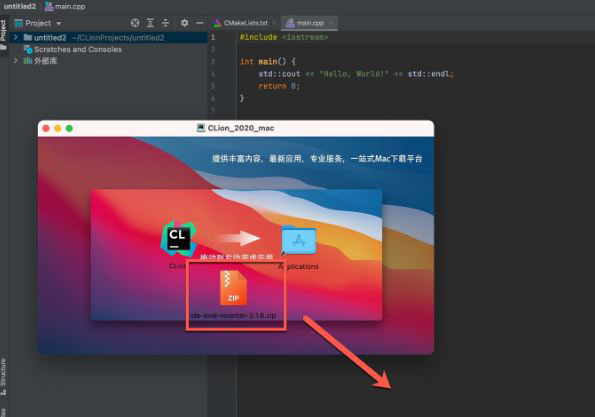Select untitled2 folder in project tree

click(108, 38)
